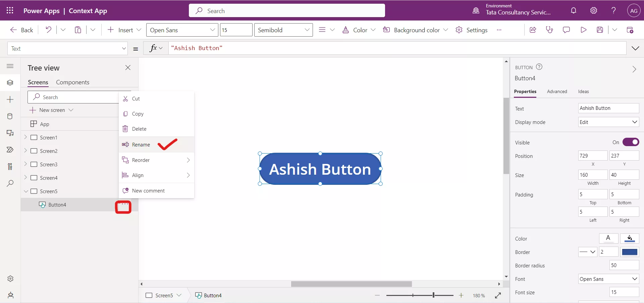This screenshot has width=644, height=303.
Task: Open the Search panel in the sidebar
Action: [10, 184]
